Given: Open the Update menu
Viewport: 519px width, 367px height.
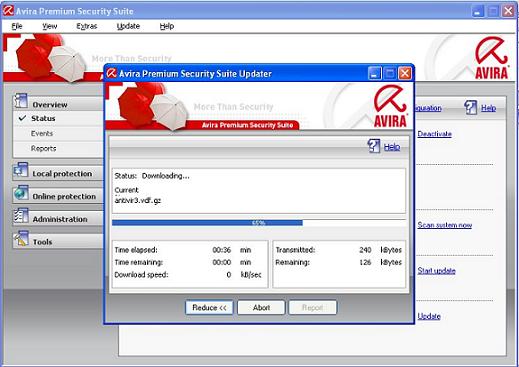Looking at the screenshot, I should pos(128,26).
